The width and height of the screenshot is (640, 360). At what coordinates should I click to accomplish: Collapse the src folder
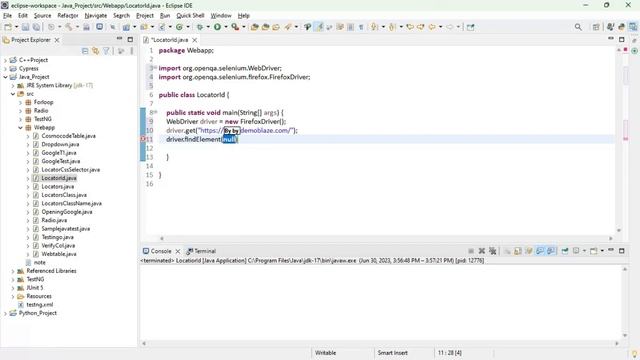click(13, 94)
